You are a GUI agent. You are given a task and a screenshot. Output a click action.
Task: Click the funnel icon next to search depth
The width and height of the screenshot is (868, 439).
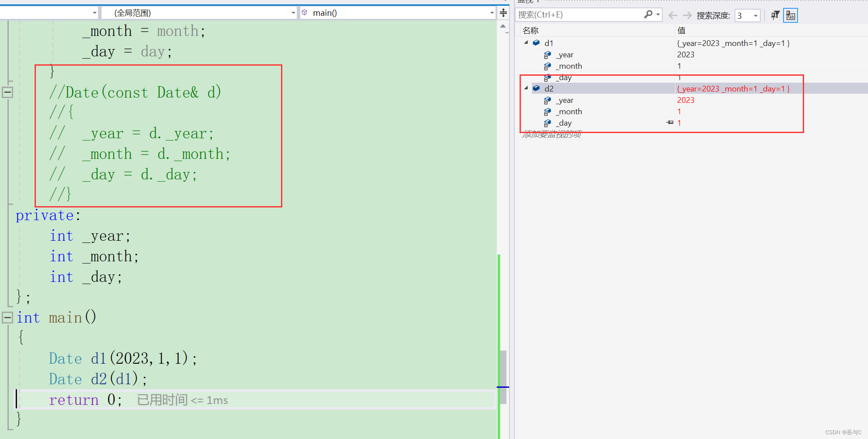coord(775,15)
